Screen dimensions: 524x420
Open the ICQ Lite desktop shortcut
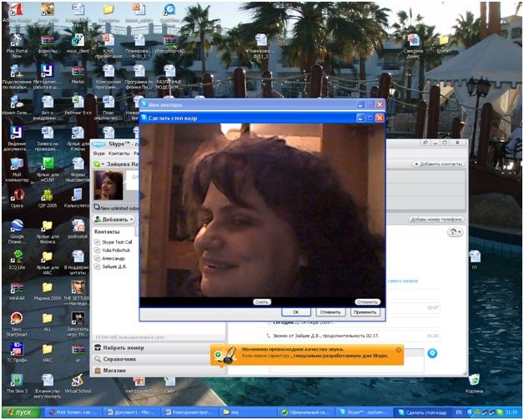tap(16, 256)
